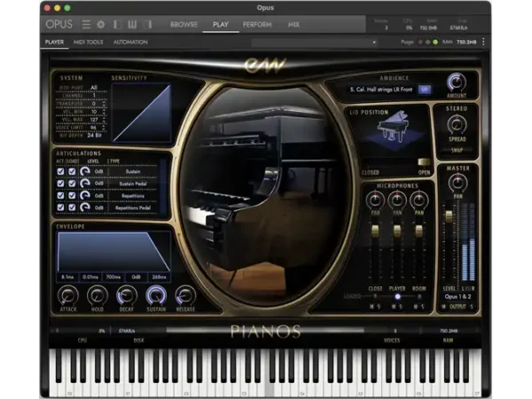Mute the Close microphone

pyautogui.click(x=372, y=307)
